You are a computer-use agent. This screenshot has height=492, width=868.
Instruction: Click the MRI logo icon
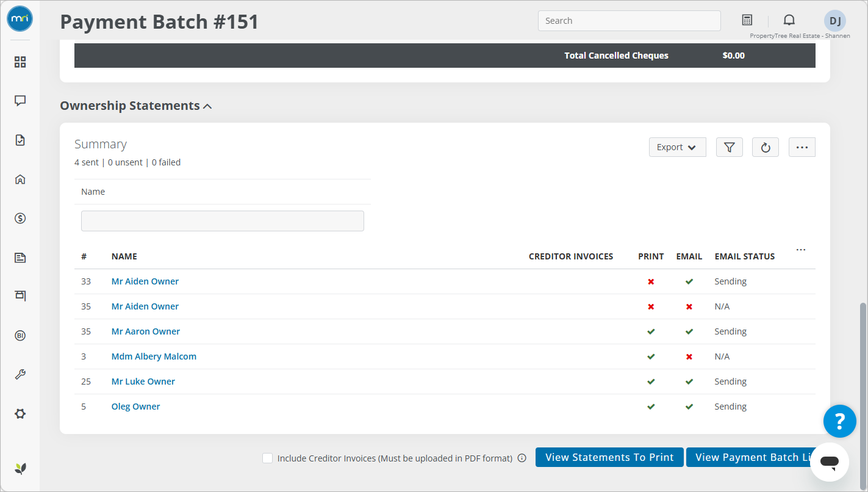coord(20,19)
